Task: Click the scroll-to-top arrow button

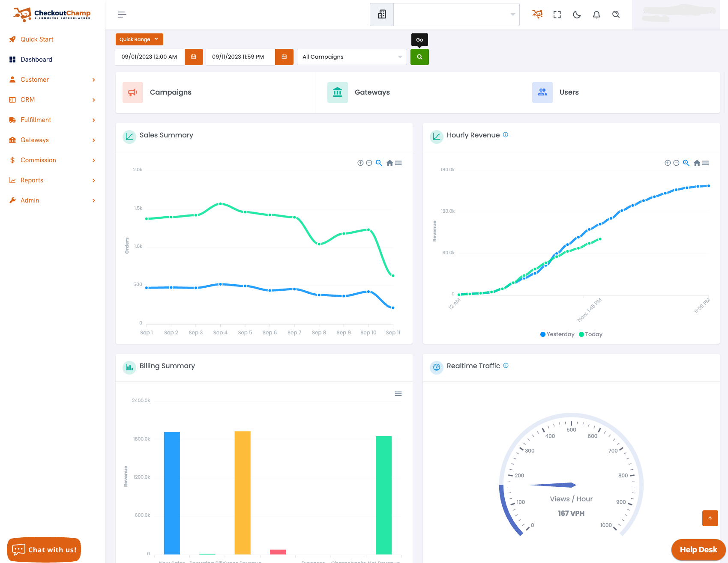Action: (710, 518)
